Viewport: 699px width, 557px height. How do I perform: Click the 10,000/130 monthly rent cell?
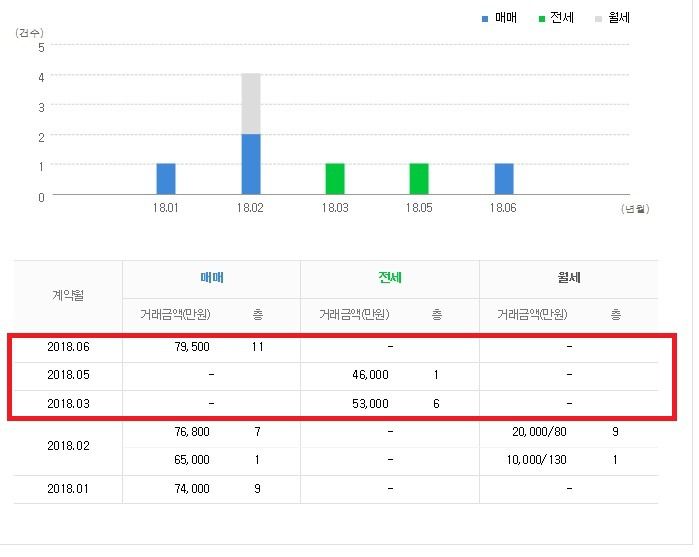[537, 460]
